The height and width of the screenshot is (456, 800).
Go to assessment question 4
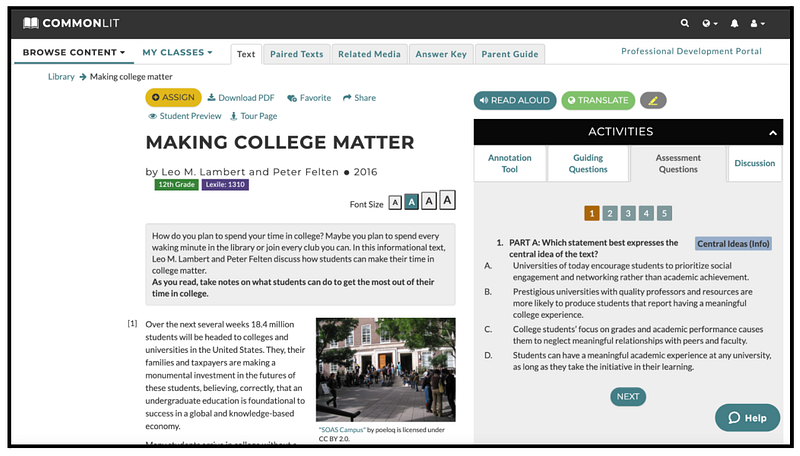(646, 213)
